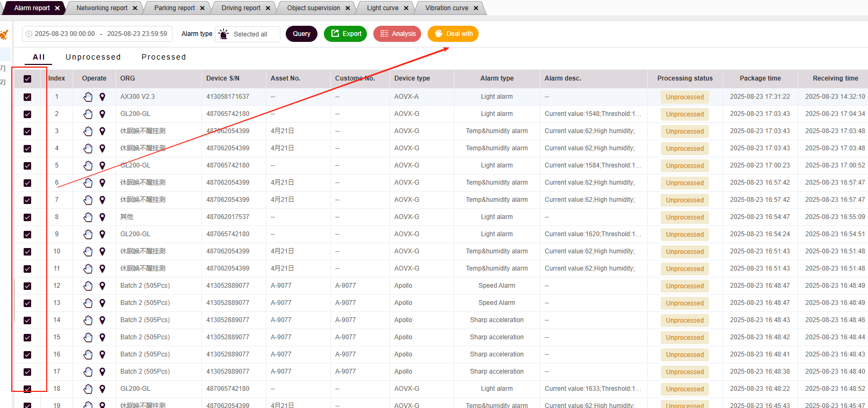Click the broom icon in left sidebar
Viewport: 868px width, 408px height.
pos(4,35)
